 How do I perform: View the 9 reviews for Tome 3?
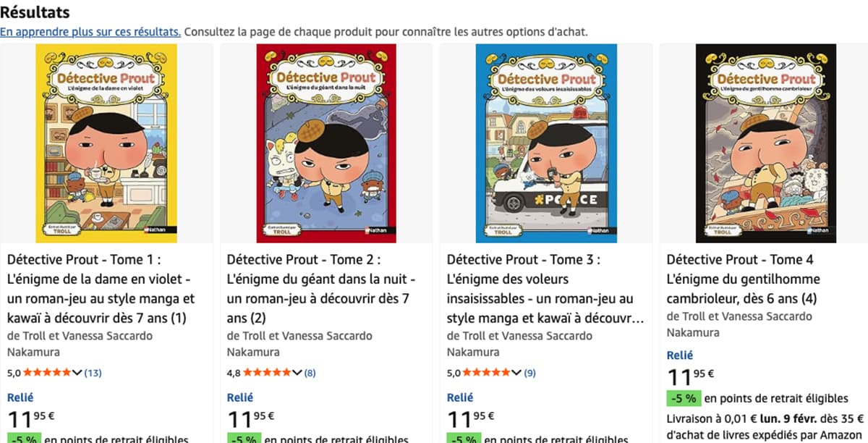[530, 373]
